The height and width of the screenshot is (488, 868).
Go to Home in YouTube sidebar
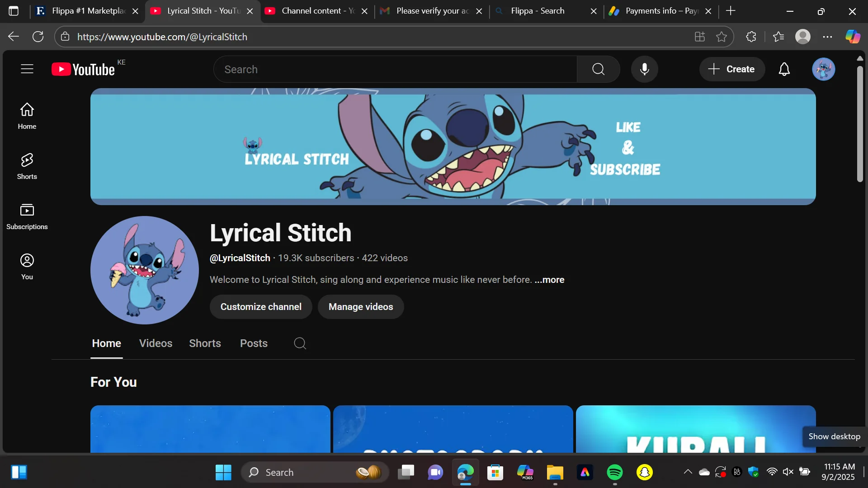[x=27, y=116]
